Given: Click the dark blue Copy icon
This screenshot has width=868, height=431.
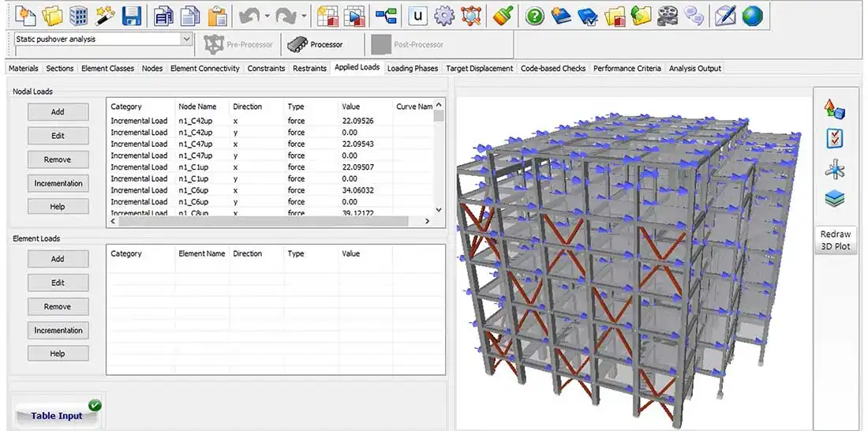Looking at the screenshot, I should tap(163, 16).
